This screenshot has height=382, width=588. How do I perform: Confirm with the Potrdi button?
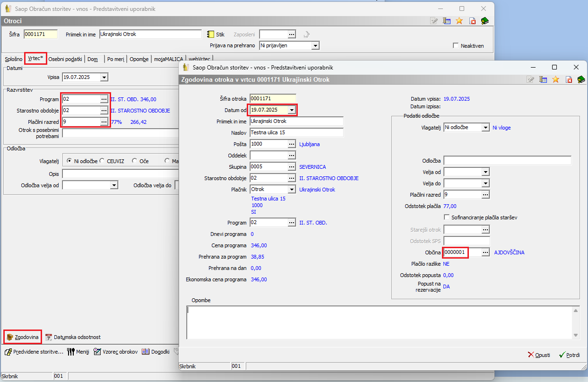569,355
